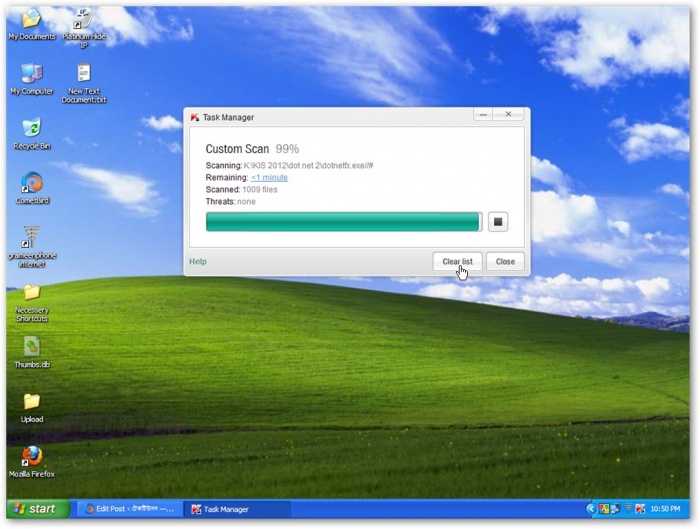Select the grameenphone internet shortcut

pyautogui.click(x=32, y=247)
